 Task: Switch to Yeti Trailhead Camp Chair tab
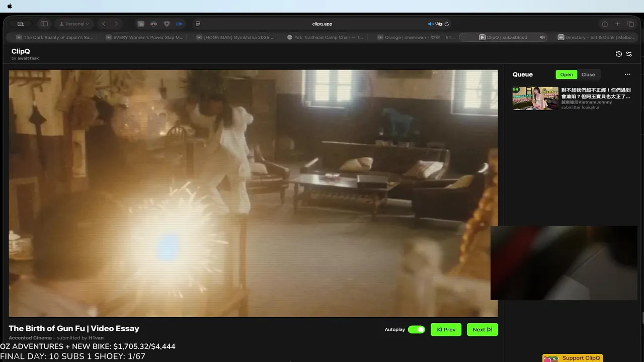[325, 37]
